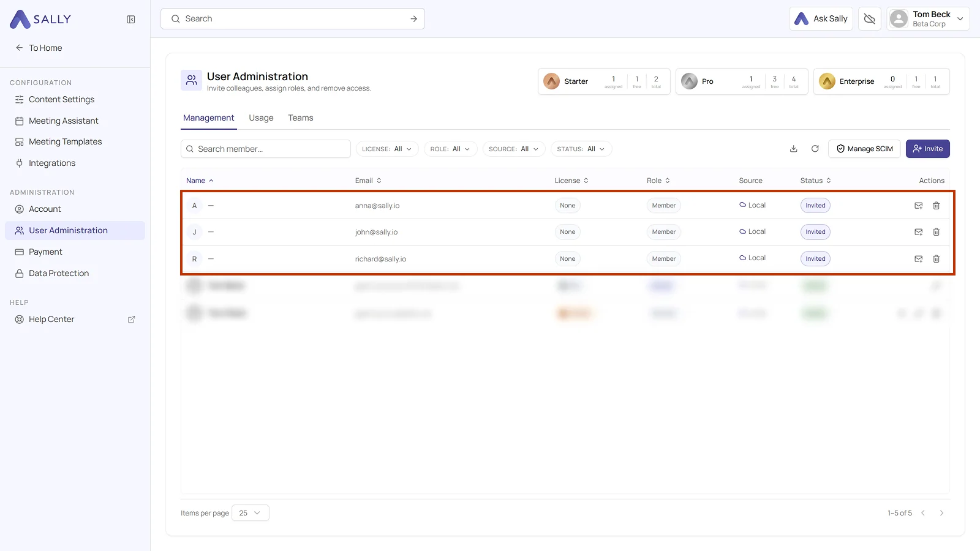Viewport: 980px width, 551px height.
Task: Delete richard@sally.io user
Action: click(937, 259)
